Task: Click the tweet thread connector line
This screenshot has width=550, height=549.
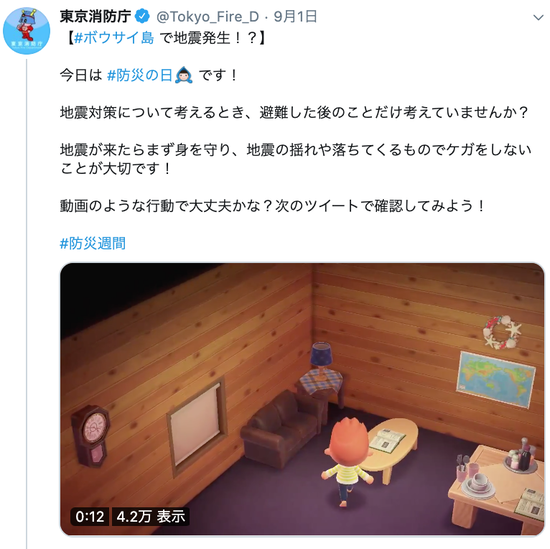Action: tap(27, 303)
